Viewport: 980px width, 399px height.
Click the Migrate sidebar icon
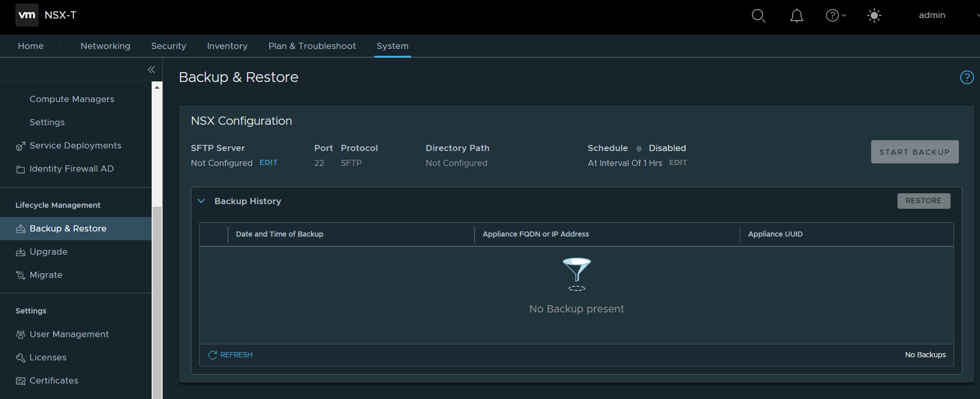coord(21,275)
